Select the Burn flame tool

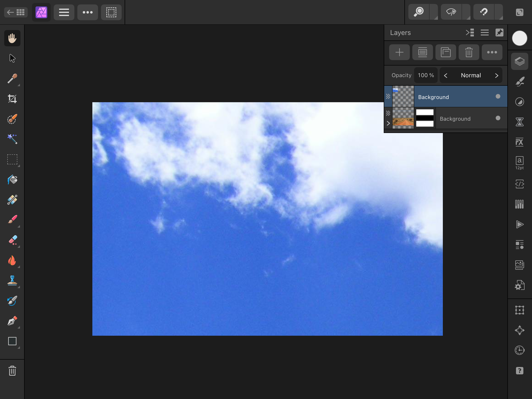click(x=12, y=260)
